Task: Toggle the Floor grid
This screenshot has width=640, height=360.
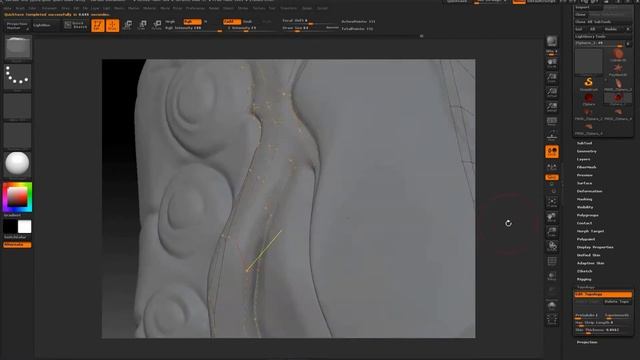Action: point(552,136)
